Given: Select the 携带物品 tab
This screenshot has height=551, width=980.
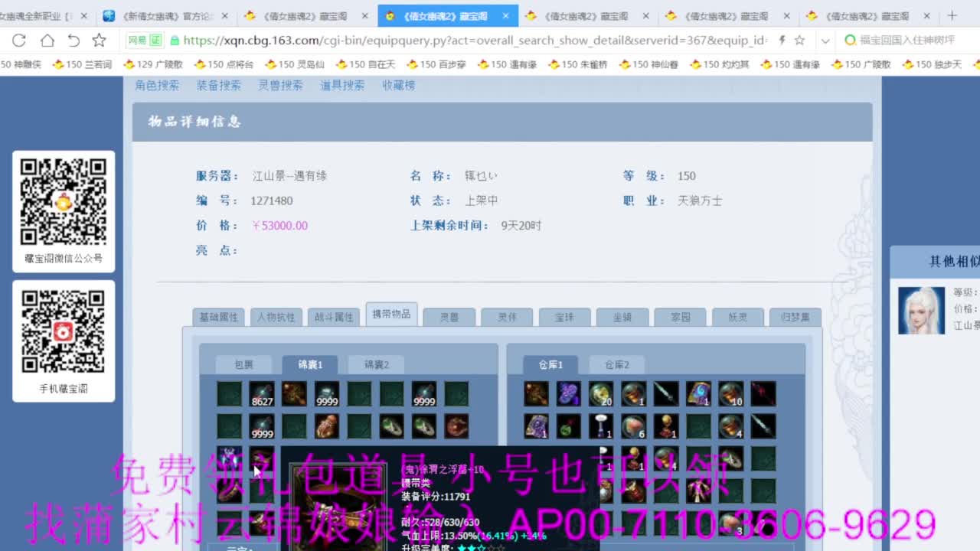Looking at the screenshot, I should point(391,315).
